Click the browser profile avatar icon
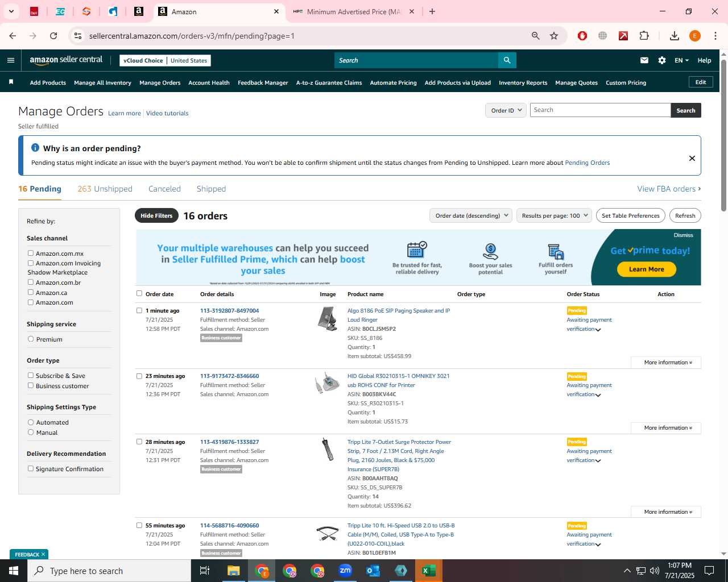Screen dimensions: 728x582 click(695, 36)
